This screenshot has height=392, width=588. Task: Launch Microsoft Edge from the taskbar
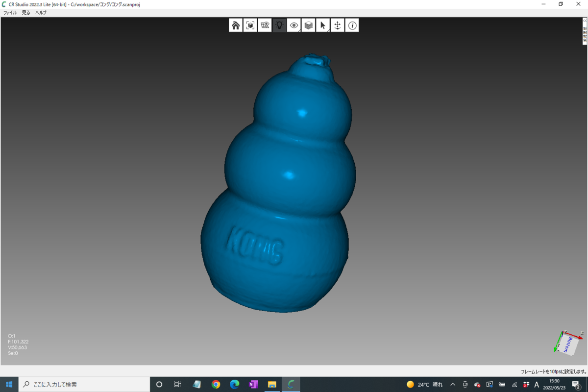[235, 385]
